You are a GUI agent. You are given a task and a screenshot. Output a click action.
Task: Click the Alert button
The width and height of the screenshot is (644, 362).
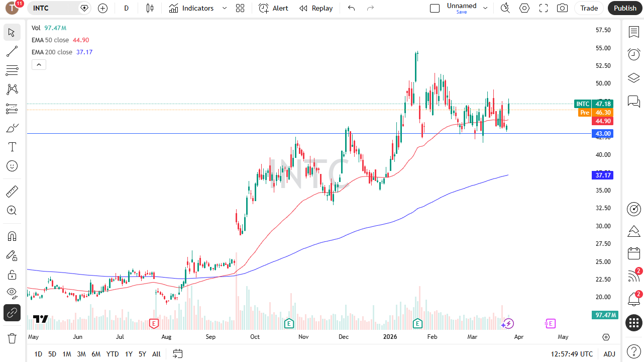coord(274,8)
